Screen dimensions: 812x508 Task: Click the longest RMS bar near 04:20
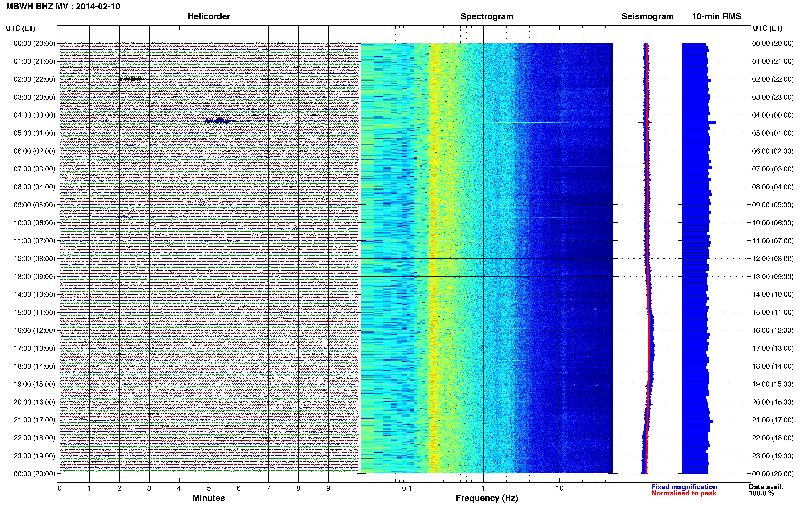[699, 123]
